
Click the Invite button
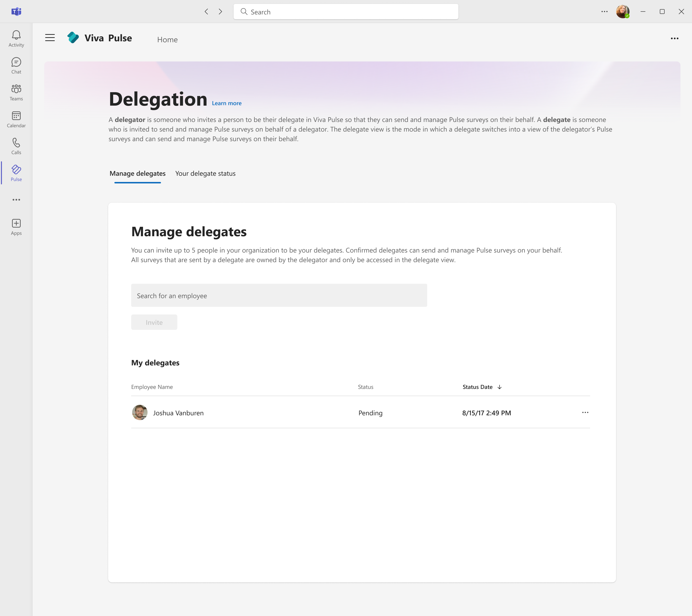click(154, 322)
